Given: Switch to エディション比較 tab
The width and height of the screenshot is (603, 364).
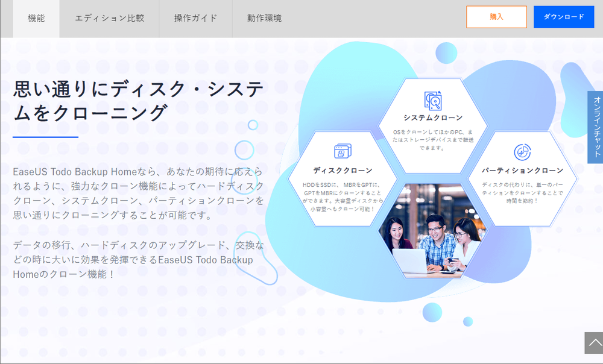Looking at the screenshot, I should tap(109, 19).
